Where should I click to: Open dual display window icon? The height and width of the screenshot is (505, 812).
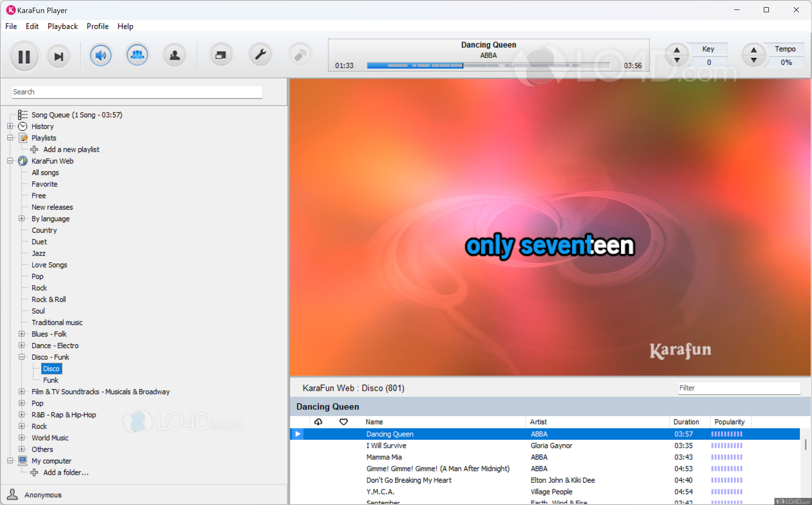[x=221, y=55]
